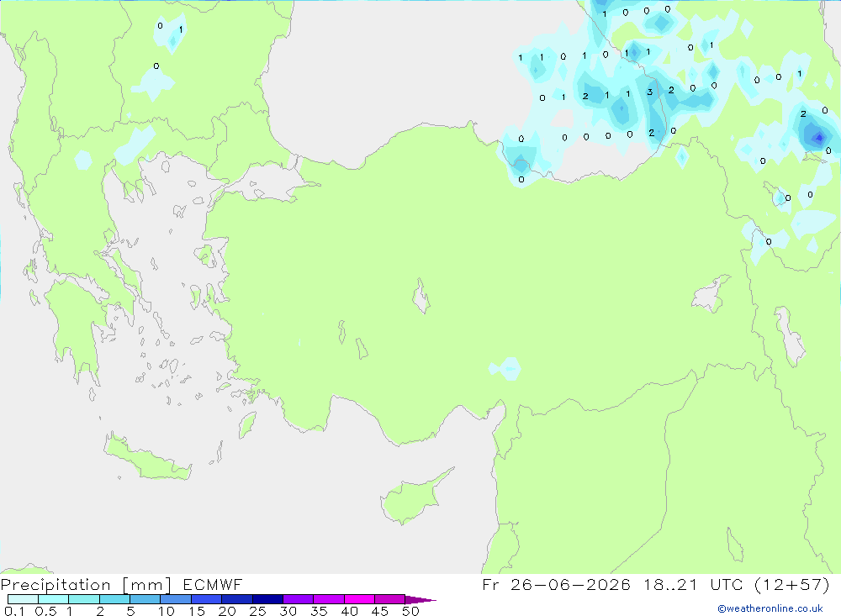This screenshot has height=616, width=841.
Task: Click the 0.5 to 1 mm legend swatch
Action: coord(54,599)
